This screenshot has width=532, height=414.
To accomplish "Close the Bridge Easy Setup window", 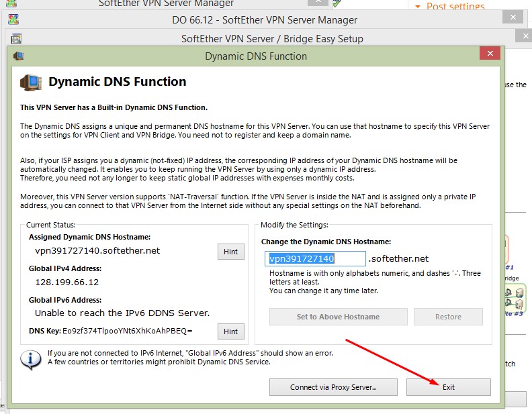I will (525, 36).
